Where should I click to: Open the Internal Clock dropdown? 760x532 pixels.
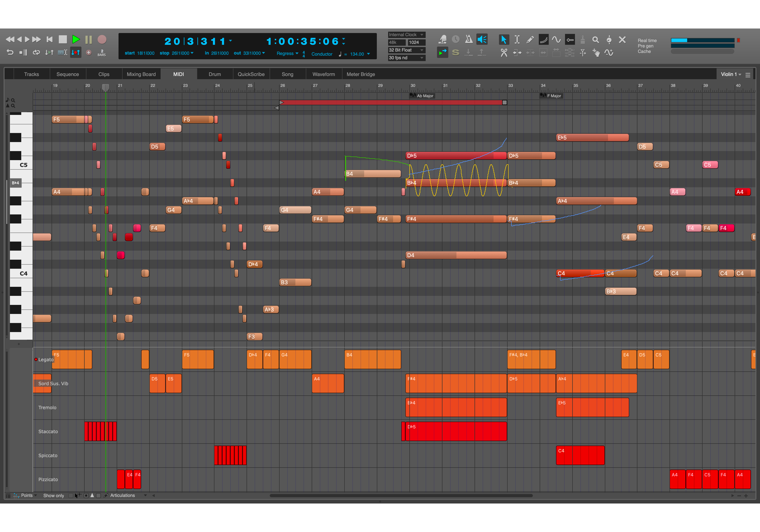click(406, 35)
